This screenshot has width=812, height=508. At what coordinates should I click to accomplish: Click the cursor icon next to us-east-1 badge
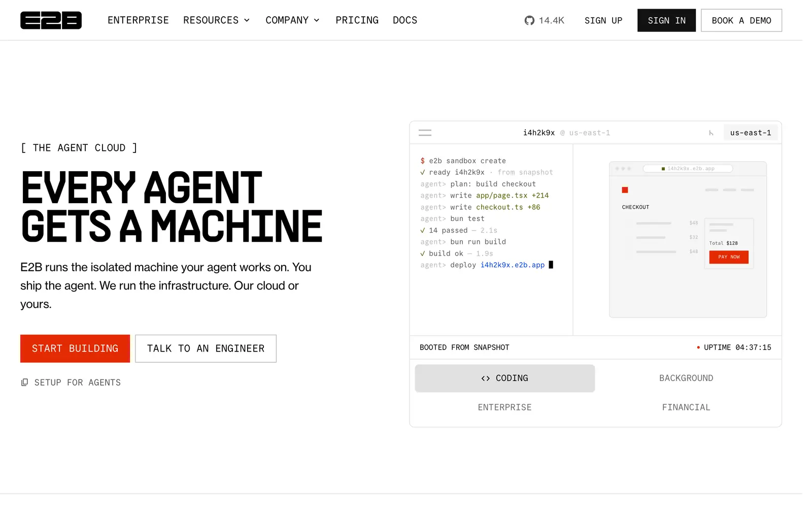coord(711,133)
